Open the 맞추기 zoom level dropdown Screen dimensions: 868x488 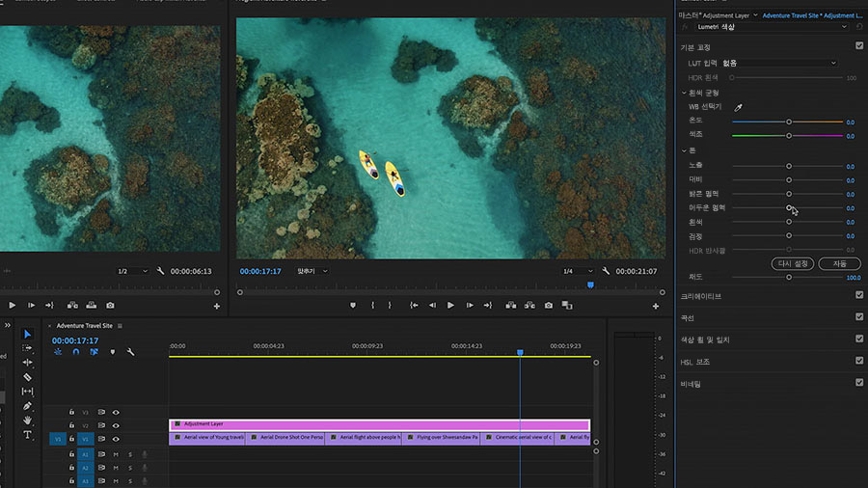[x=312, y=272]
